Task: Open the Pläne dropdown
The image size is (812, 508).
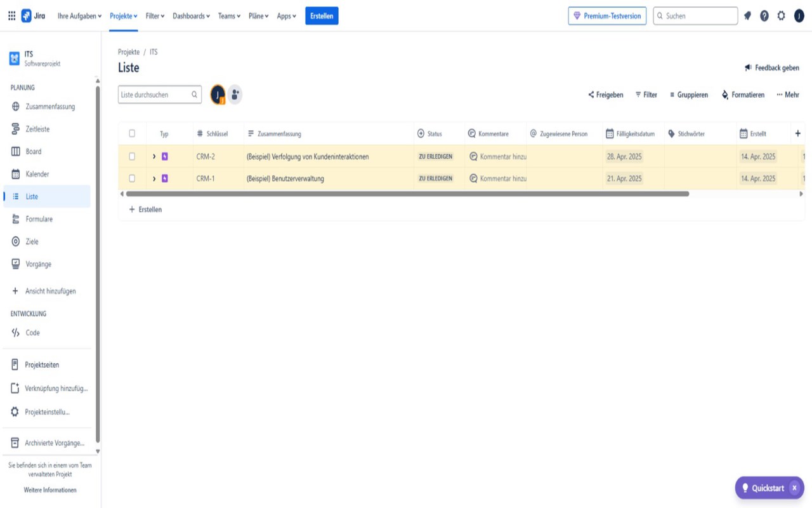Action: [258, 16]
